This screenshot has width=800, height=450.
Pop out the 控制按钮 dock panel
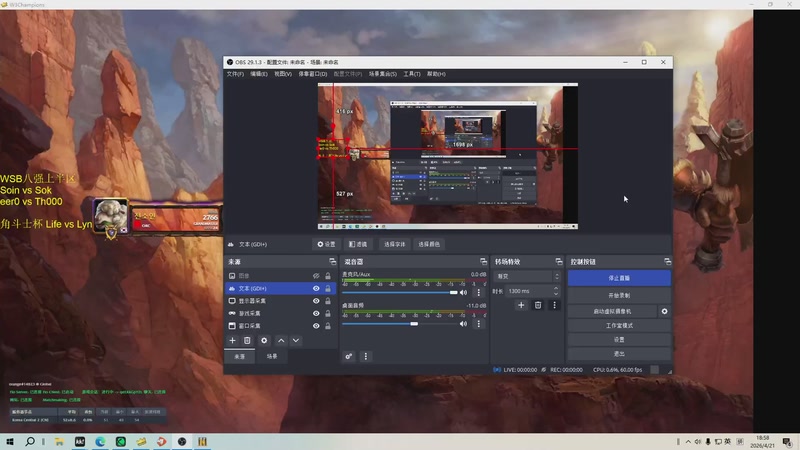pyautogui.click(x=667, y=262)
